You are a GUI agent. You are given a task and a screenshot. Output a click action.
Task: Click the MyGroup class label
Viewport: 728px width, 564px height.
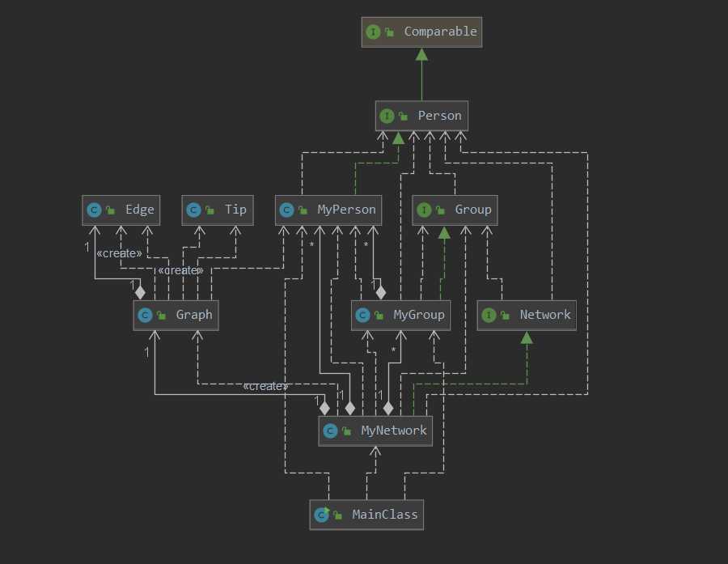[x=419, y=315]
